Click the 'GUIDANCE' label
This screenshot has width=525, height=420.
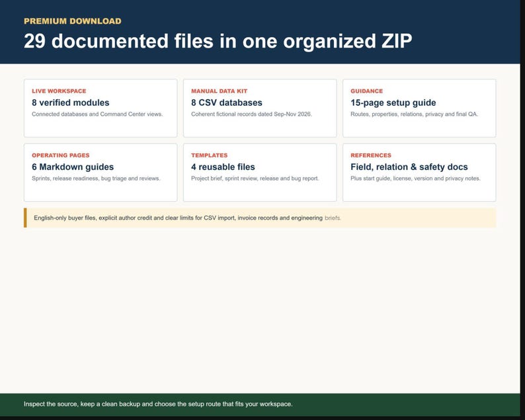pos(366,91)
